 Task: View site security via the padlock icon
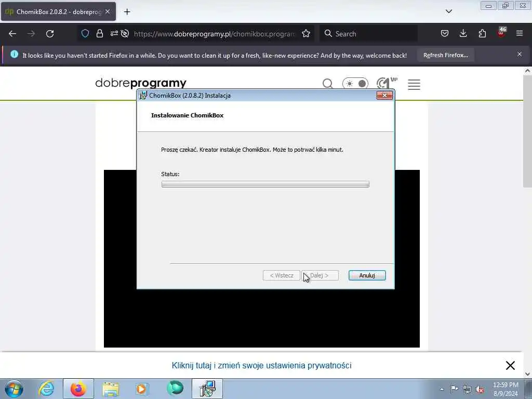[x=99, y=33]
